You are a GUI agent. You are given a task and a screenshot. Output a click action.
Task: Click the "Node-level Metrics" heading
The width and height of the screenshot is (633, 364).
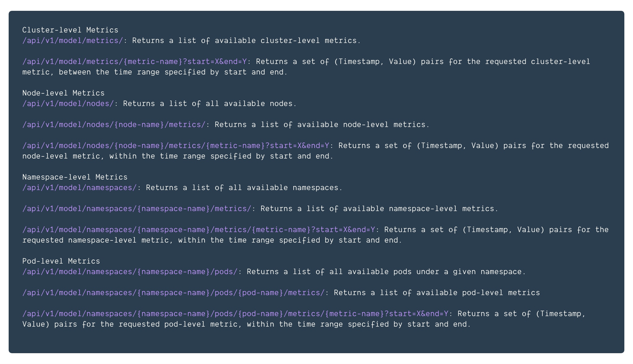coord(63,93)
